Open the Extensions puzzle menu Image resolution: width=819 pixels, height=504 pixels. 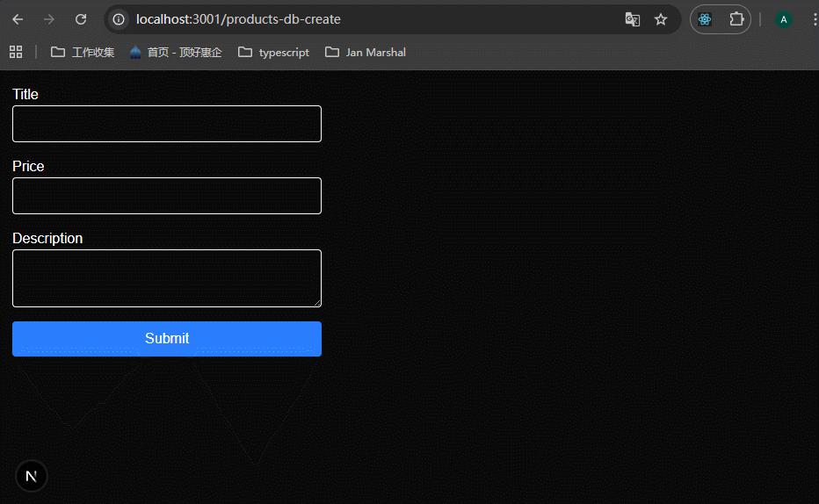736,19
